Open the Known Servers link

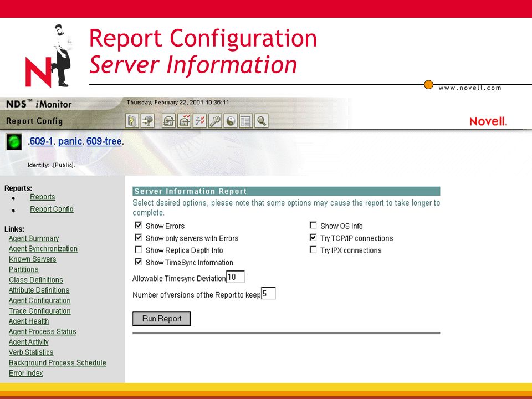(x=33, y=259)
